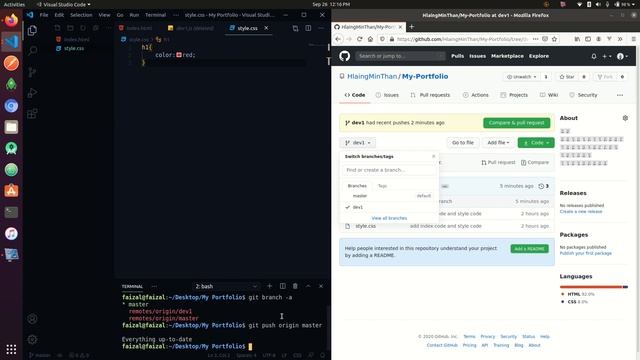640x360 pixels.
Task: Open VS Code Accounts icon
Action: click(32, 319)
